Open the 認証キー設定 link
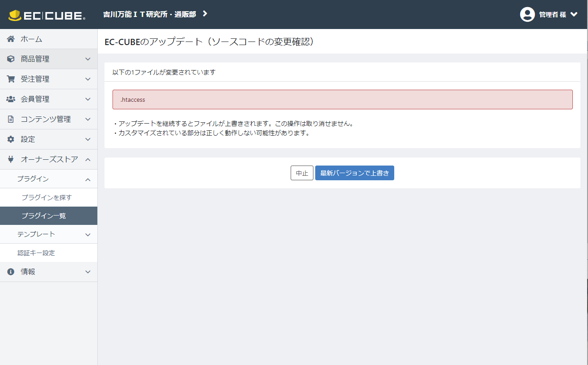This screenshot has width=588, height=365. pyautogui.click(x=36, y=253)
